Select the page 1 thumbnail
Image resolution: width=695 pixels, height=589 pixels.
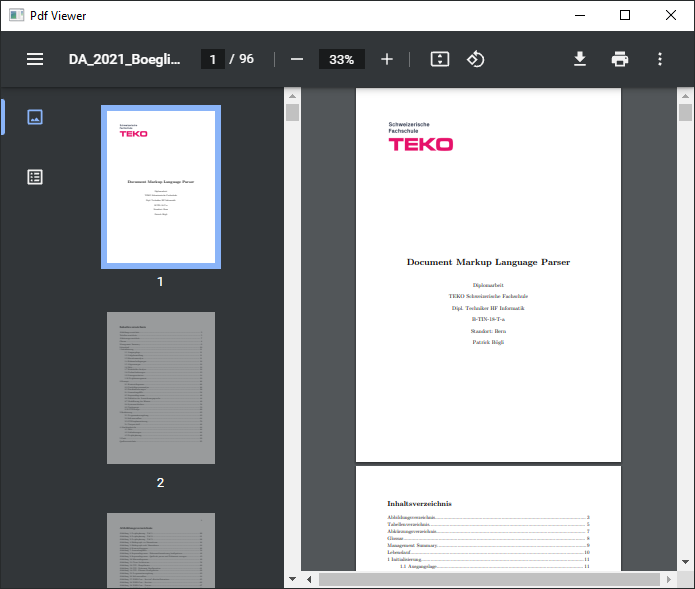pos(160,187)
